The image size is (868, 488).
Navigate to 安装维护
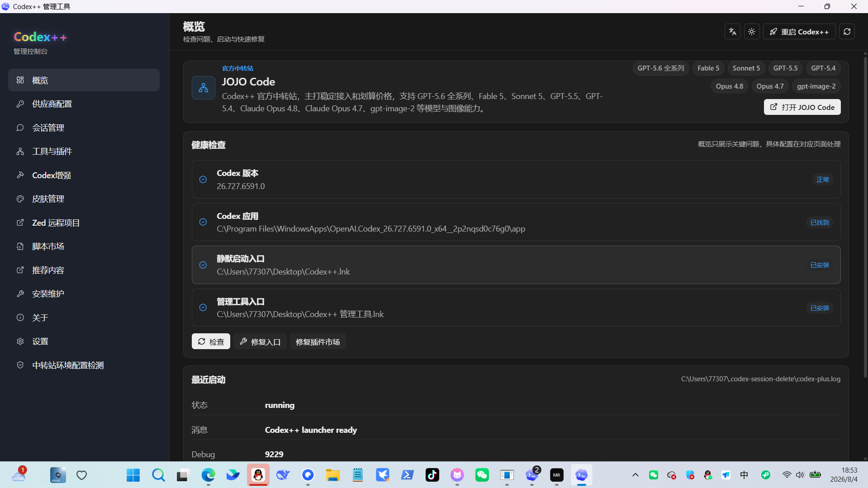coord(84,294)
